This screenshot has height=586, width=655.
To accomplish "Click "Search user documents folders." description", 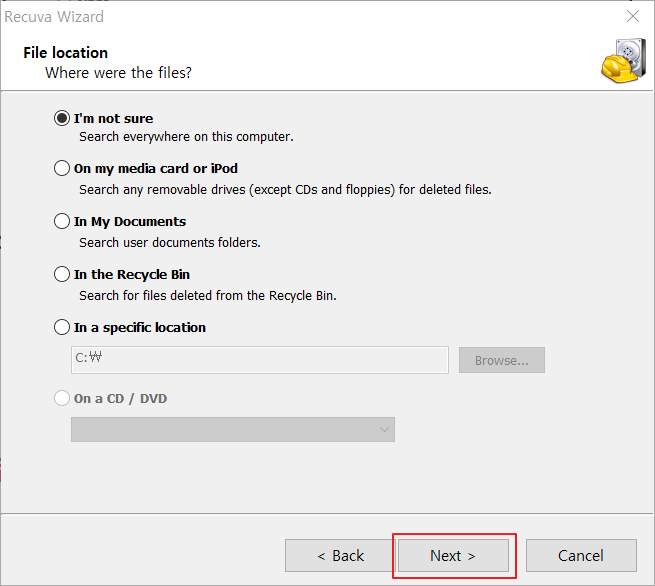I will pyautogui.click(x=170, y=243).
